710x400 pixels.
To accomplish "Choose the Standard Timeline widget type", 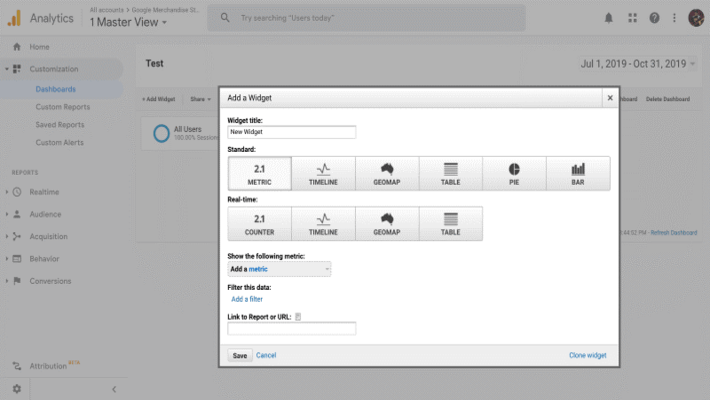I will click(x=323, y=174).
